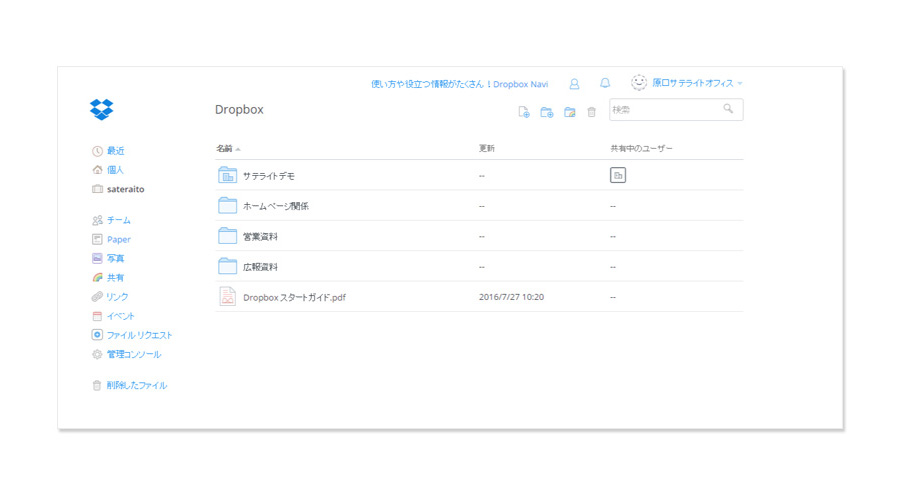Click the calendar icon beside イベント
Viewport: 900px width, 500px height.
point(97,316)
